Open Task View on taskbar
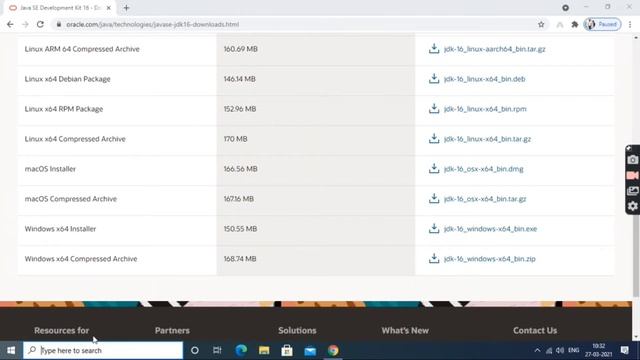The width and height of the screenshot is (640, 360). [217, 350]
